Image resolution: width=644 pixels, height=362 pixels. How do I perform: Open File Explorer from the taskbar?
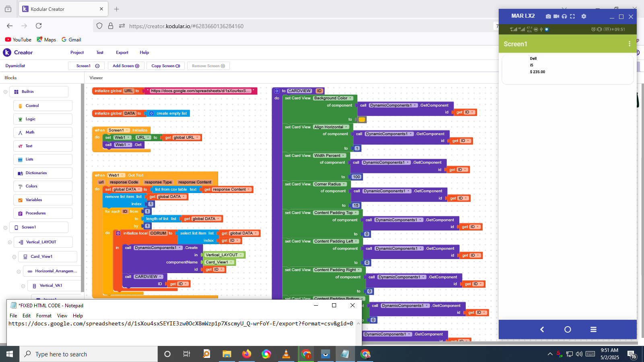pyautogui.click(x=227, y=354)
